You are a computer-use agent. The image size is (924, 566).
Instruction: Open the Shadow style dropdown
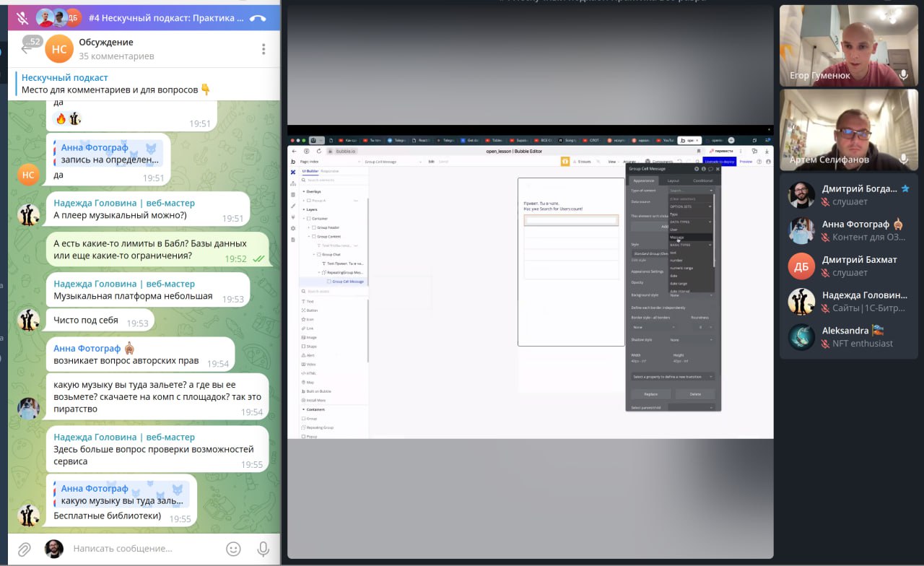coord(691,340)
